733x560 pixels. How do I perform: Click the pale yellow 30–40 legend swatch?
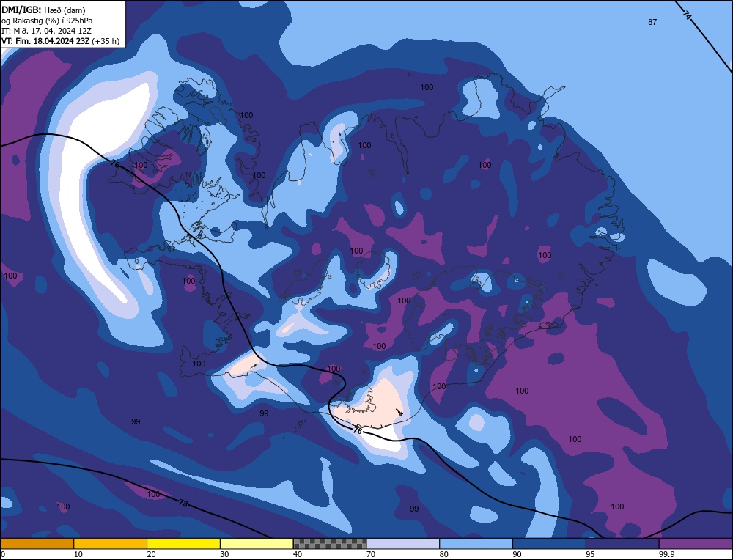[257, 543]
